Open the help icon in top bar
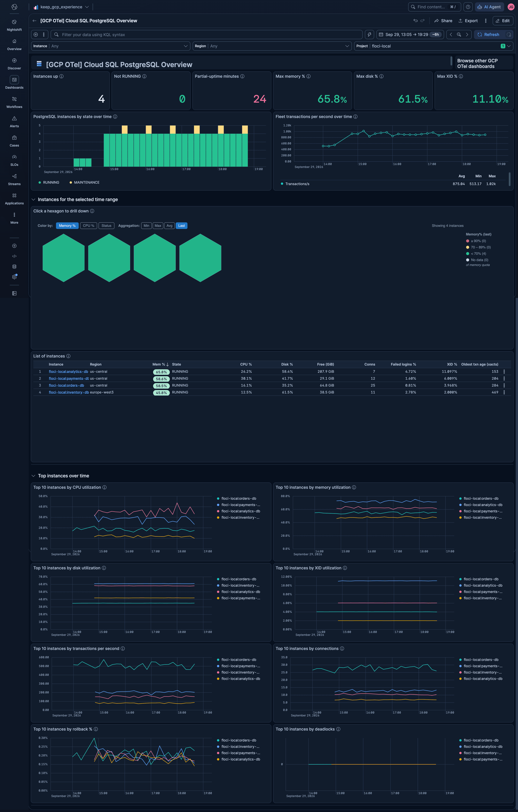Image resolution: width=518 pixels, height=812 pixels. point(468,7)
